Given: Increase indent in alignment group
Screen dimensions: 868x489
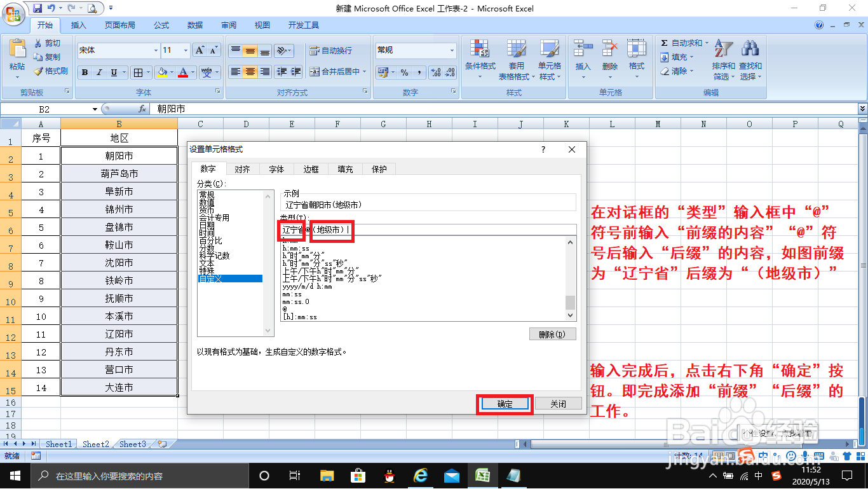Looking at the screenshot, I should [x=297, y=72].
